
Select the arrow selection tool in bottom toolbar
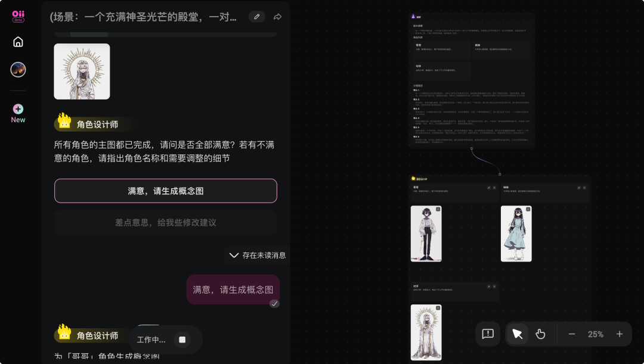point(517,334)
